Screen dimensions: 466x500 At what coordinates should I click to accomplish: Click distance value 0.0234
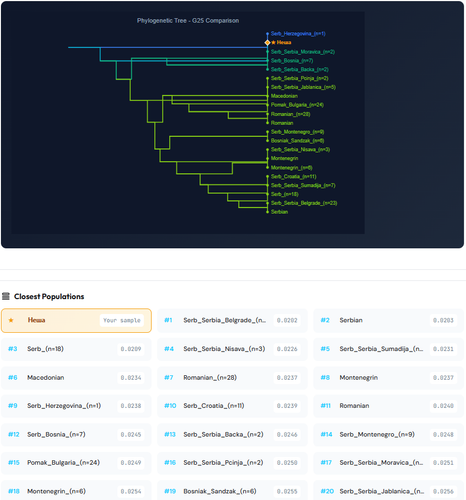click(131, 378)
